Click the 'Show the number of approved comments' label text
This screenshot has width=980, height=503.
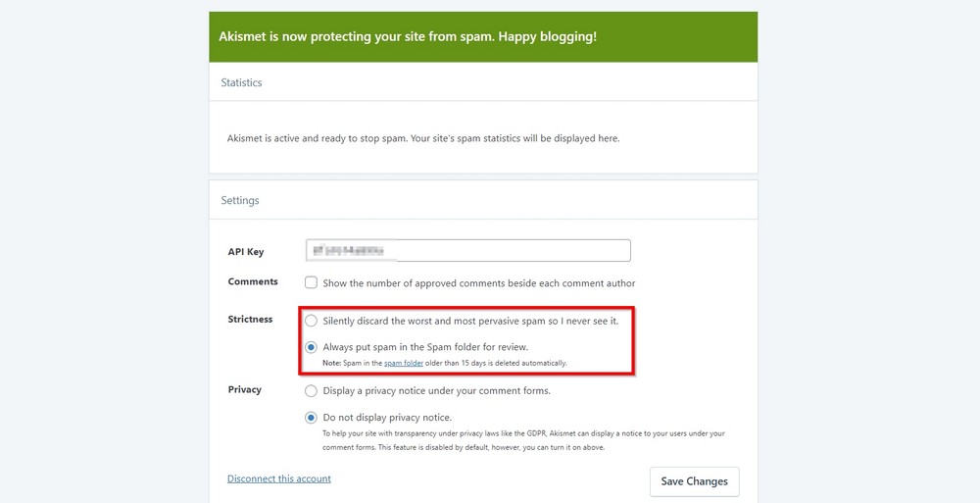[x=479, y=283]
